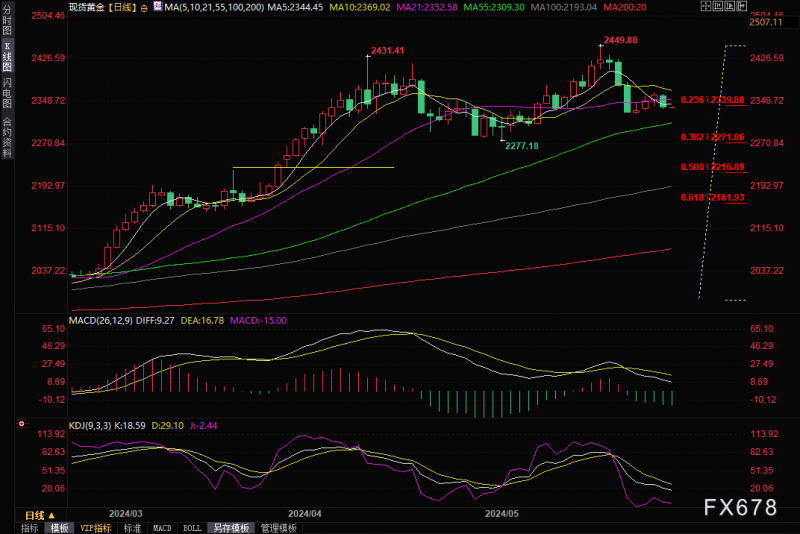This screenshot has height=534, width=800.
Task: Click the shift-right arrow chart icon
Action: coord(742,6)
